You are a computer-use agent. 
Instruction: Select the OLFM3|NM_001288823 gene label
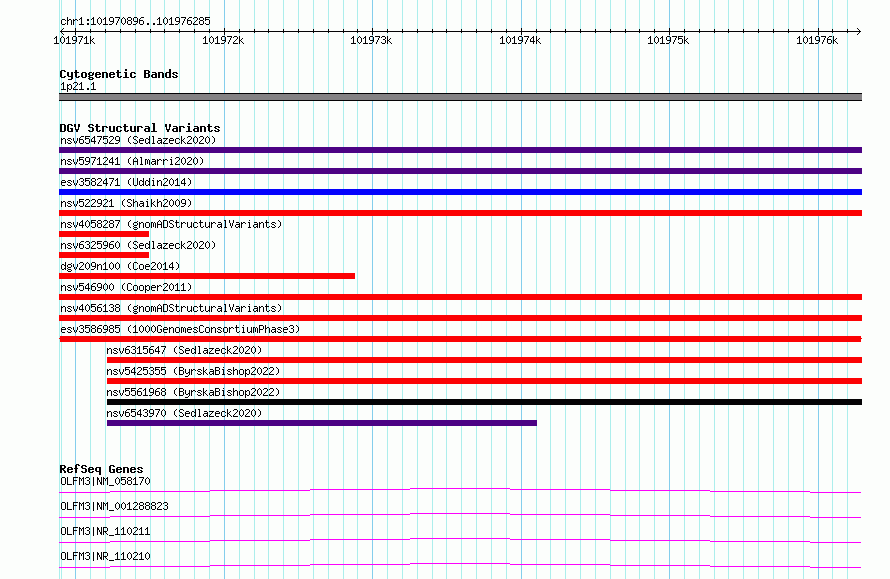click(114, 506)
